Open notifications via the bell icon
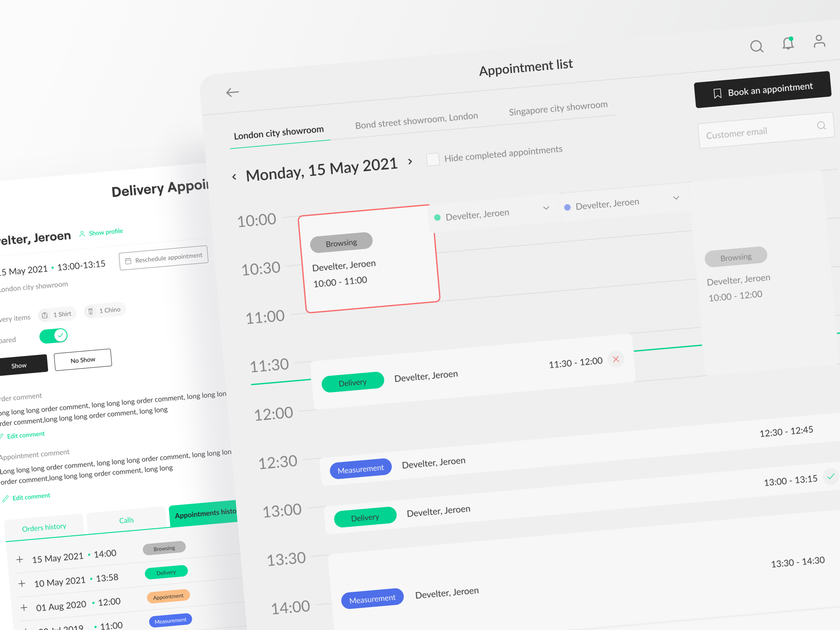Viewport: 840px width, 630px height. pos(787,44)
